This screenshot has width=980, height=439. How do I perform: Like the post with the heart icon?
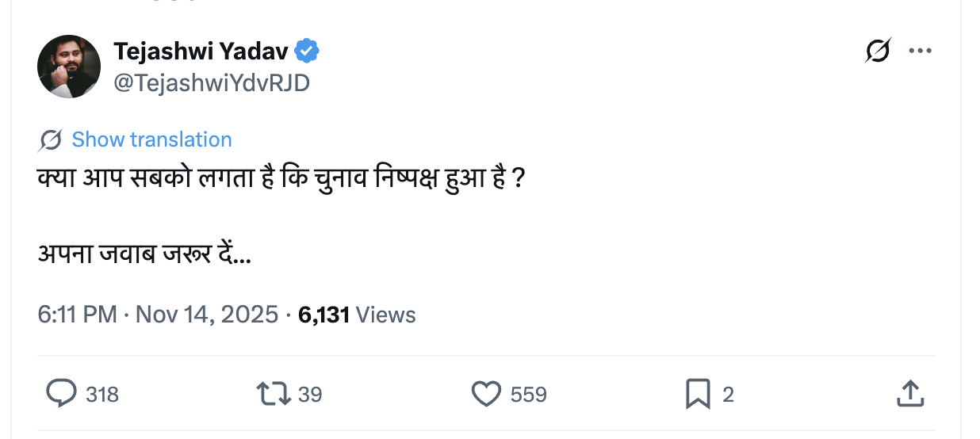[x=486, y=394]
